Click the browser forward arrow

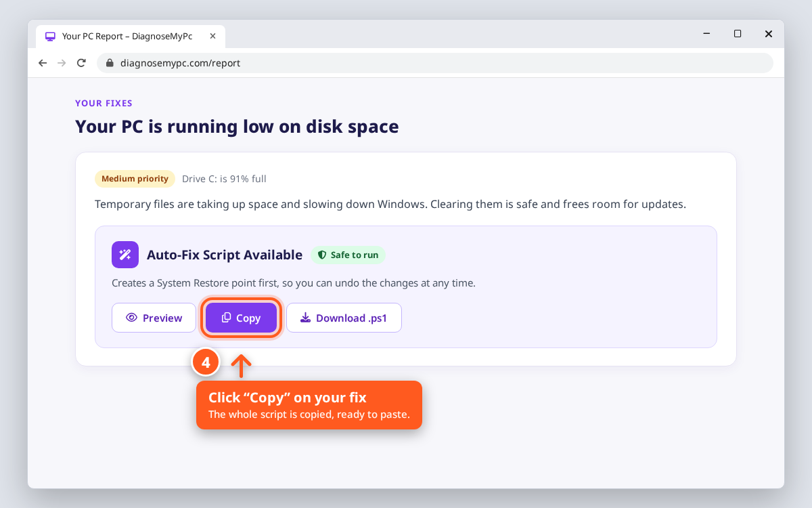coord(62,63)
